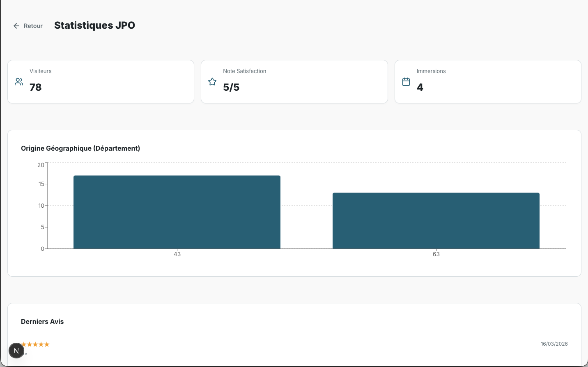Click the five-star rating under Derniers Avis

point(35,344)
